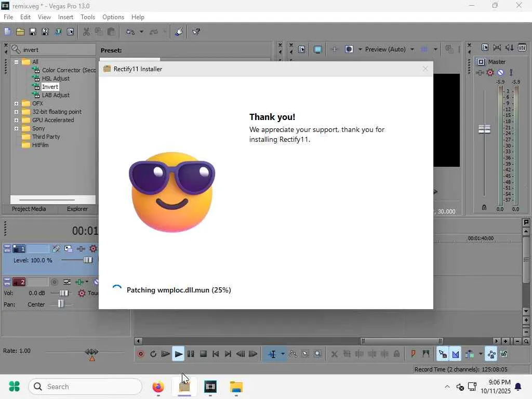Click the Undo arrow icon
The image size is (532, 399).
130,32
